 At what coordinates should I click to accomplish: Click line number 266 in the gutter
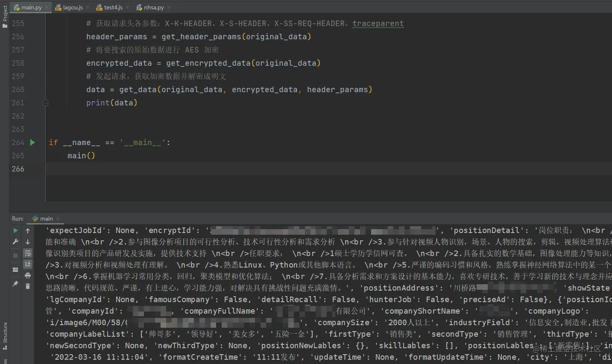point(18,169)
